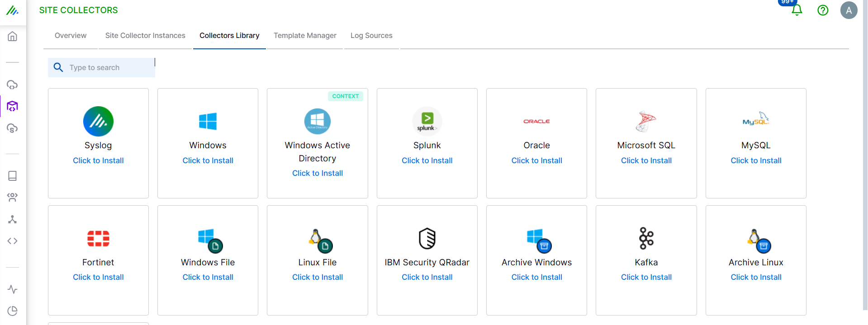The height and width of the screenshot is (325, 868).
Task: Open the user avatar 'A' menu
Action: click(x=849, y=10)
